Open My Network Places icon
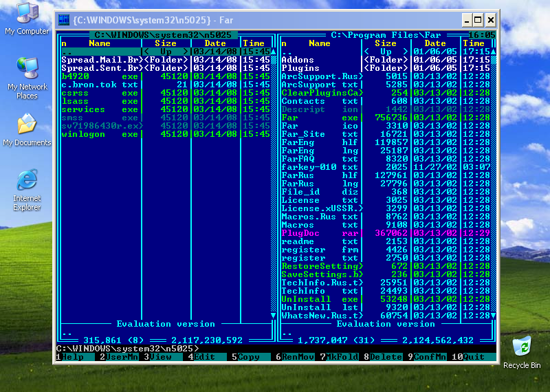 [x=27, y=78]
